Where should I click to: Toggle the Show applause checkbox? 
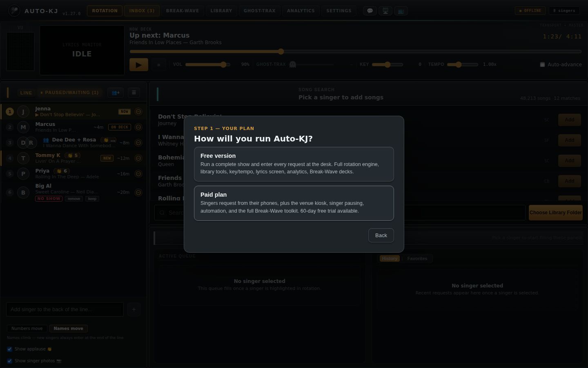click(x=9, y=349)
